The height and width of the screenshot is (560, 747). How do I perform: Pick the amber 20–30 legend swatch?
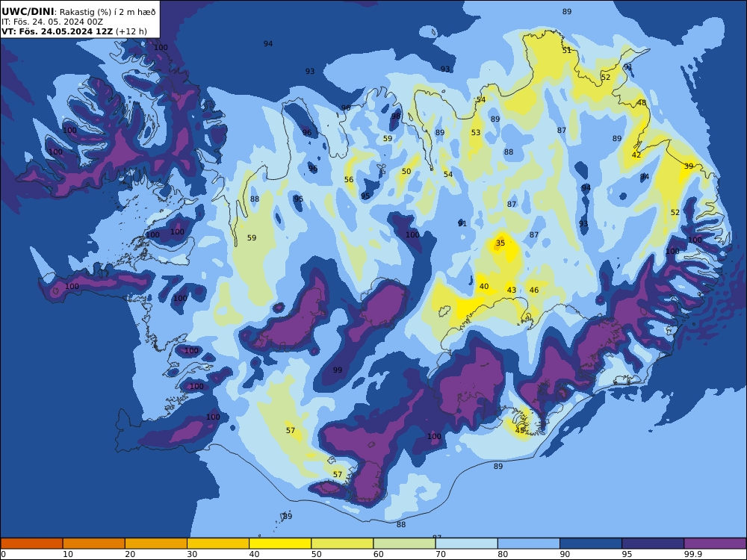pos(156,544)
